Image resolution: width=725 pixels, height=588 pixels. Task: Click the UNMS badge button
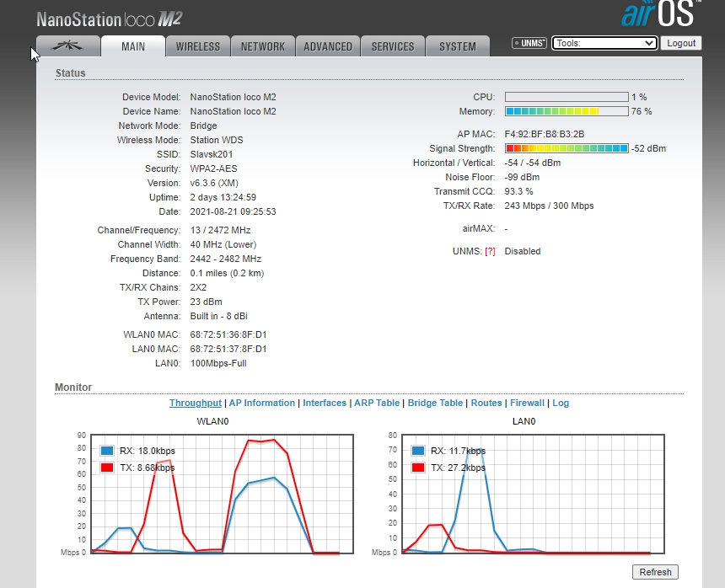(529, 43)
